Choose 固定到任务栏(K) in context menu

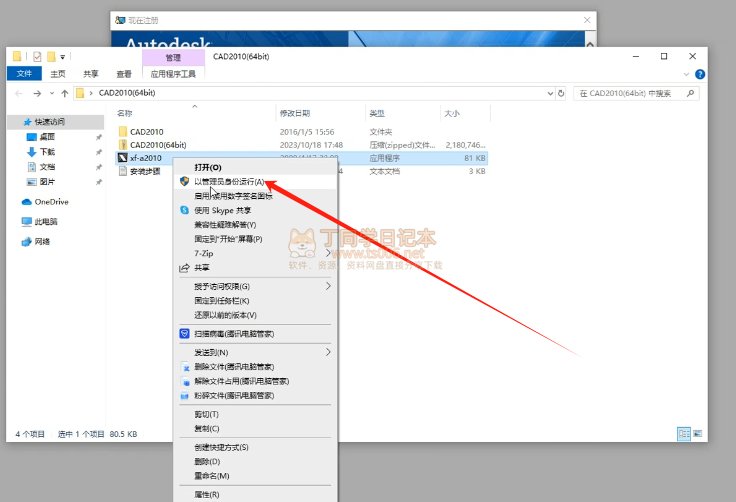tap(255, 301)
